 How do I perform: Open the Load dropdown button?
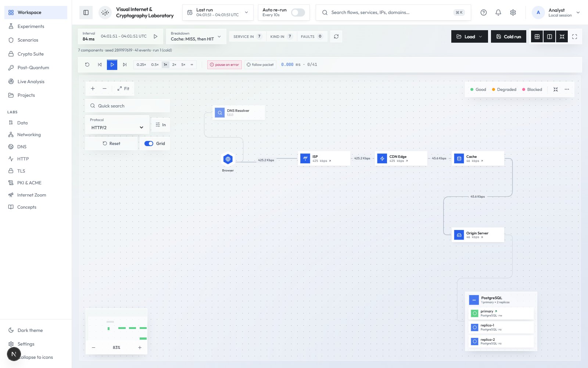pyautogui.click(x=470, y=36)
